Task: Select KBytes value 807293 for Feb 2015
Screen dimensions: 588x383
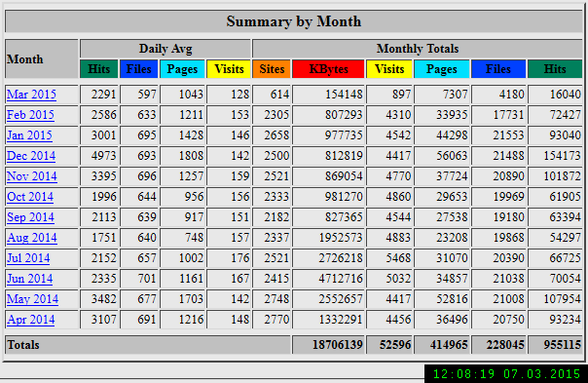Action: point(344,115)
